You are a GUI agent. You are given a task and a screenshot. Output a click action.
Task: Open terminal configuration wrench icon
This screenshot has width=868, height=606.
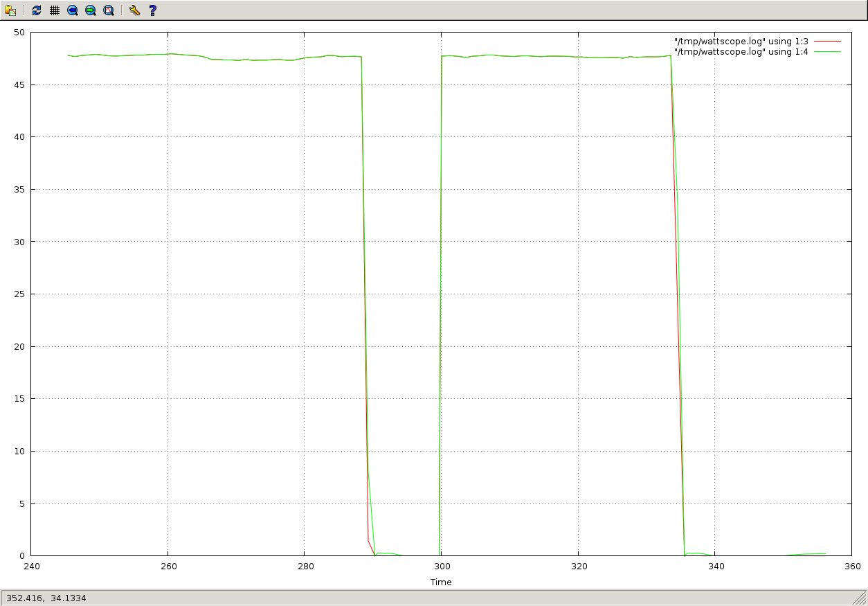tap(135, 10)
